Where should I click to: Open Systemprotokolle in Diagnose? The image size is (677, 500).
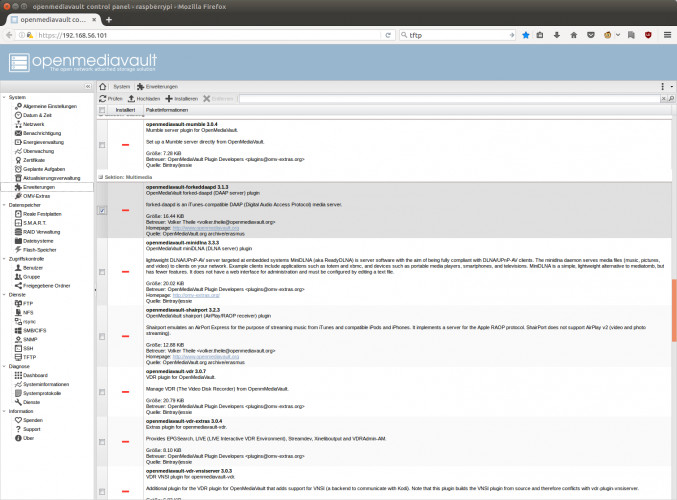(42, 393)
